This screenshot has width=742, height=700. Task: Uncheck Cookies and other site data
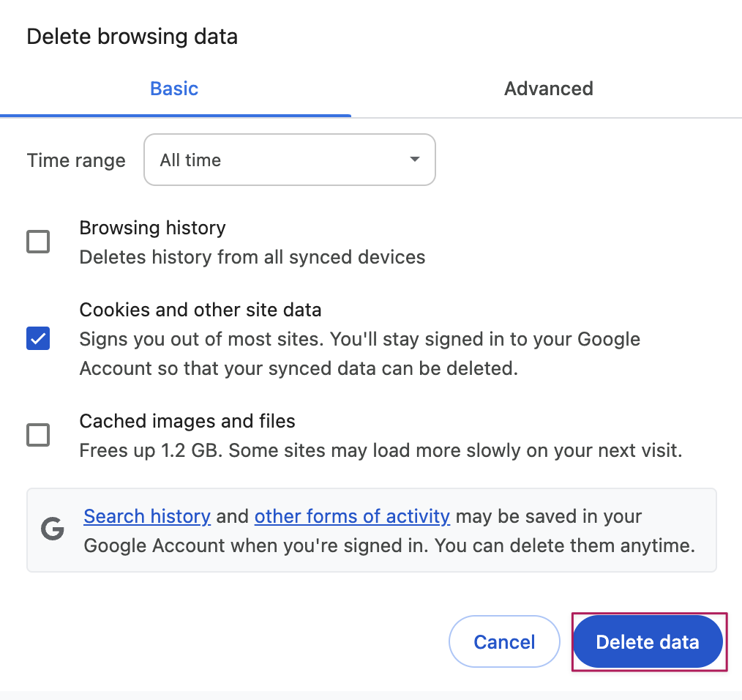pos(38,338)
